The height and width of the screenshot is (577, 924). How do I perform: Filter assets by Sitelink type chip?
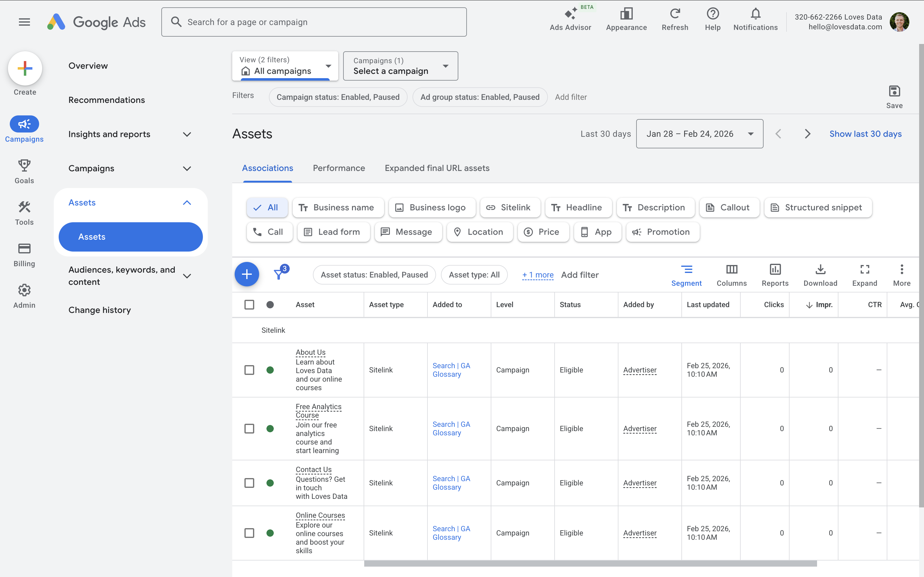tap(510, 207)
